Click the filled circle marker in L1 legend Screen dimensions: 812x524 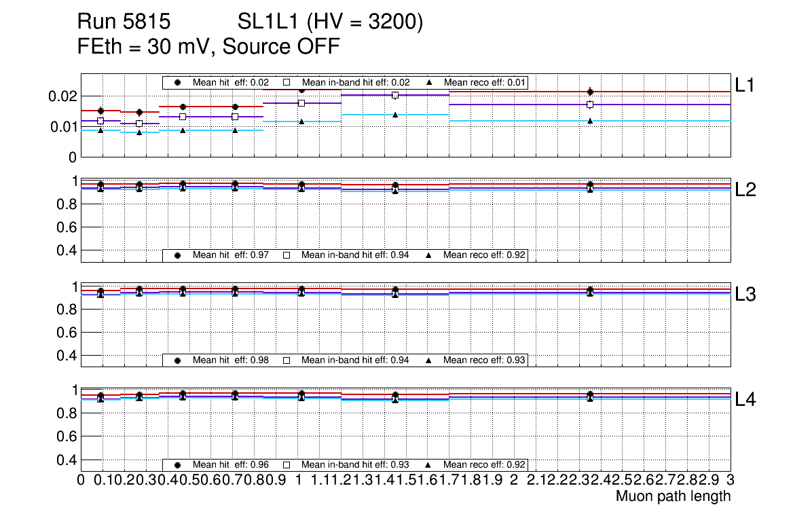[178, 82]
